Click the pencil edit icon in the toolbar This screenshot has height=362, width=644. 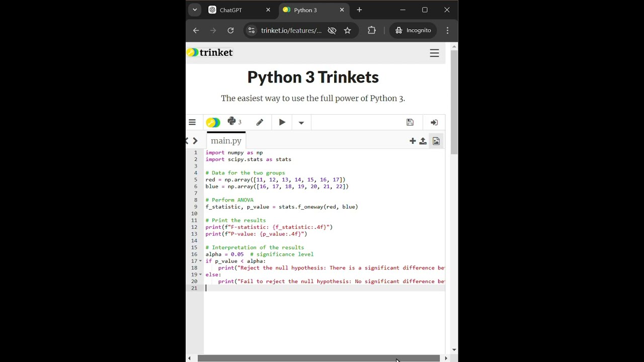click(260, 122)
